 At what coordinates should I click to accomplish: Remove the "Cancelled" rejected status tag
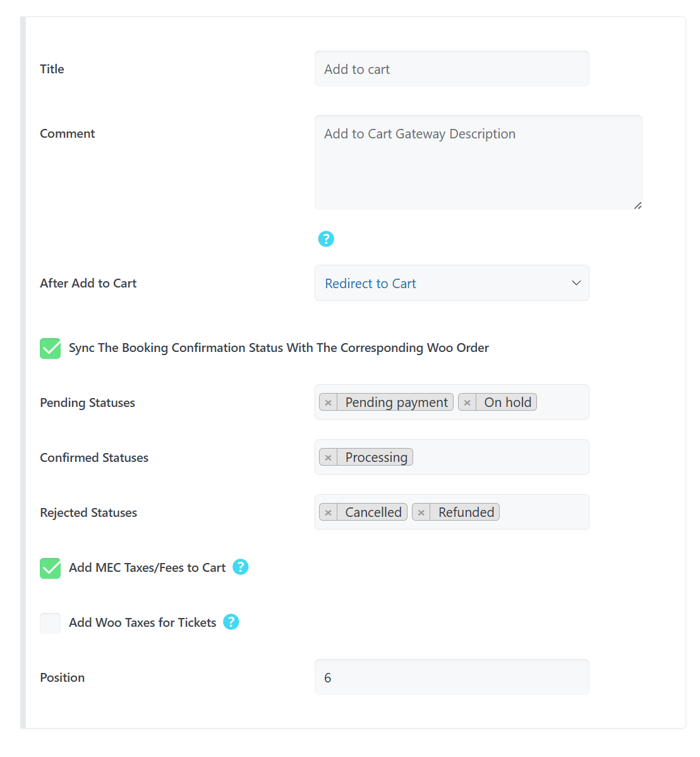pos(328,512)
